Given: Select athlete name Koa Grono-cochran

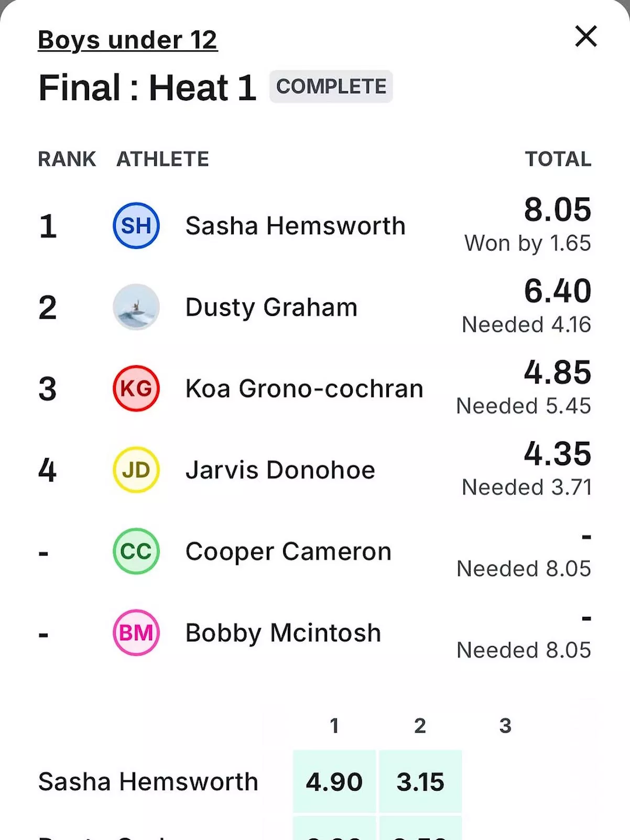Looking at the screenshot, I should click(x=305, y=389).
